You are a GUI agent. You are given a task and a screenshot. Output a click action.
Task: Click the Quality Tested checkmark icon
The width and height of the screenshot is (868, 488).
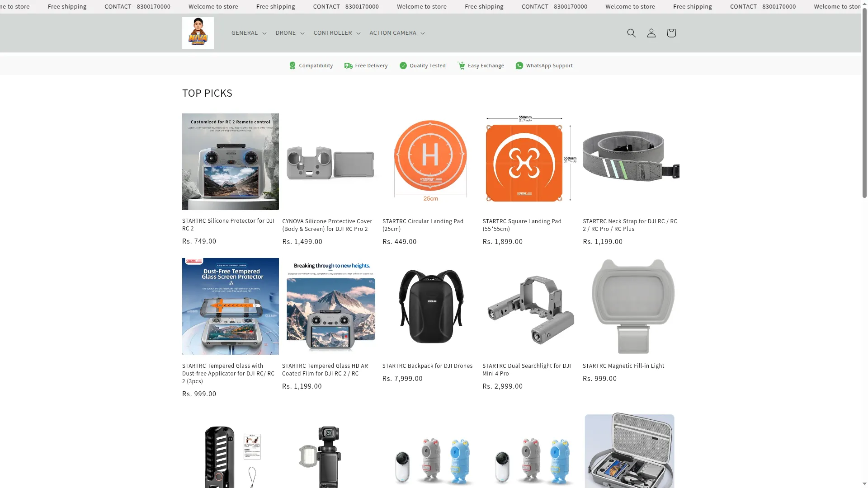403,66
